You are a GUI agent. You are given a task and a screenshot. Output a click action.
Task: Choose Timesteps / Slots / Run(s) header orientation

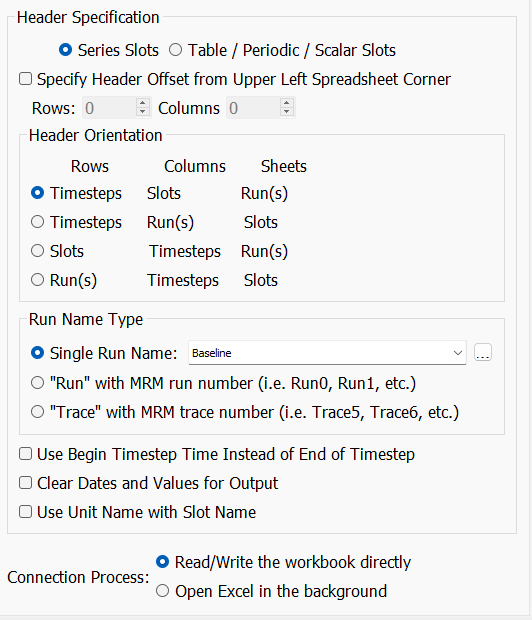(x=38, y=193)
